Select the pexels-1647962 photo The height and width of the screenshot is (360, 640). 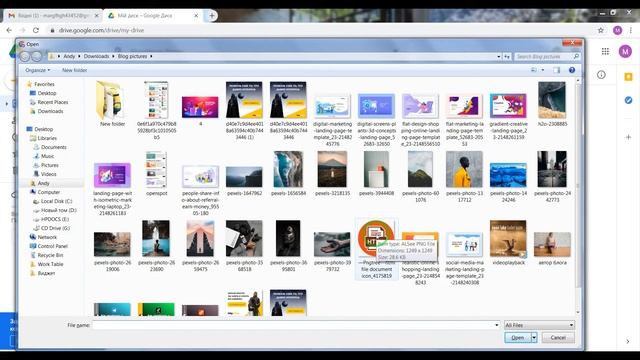click(x=244, y=181)
